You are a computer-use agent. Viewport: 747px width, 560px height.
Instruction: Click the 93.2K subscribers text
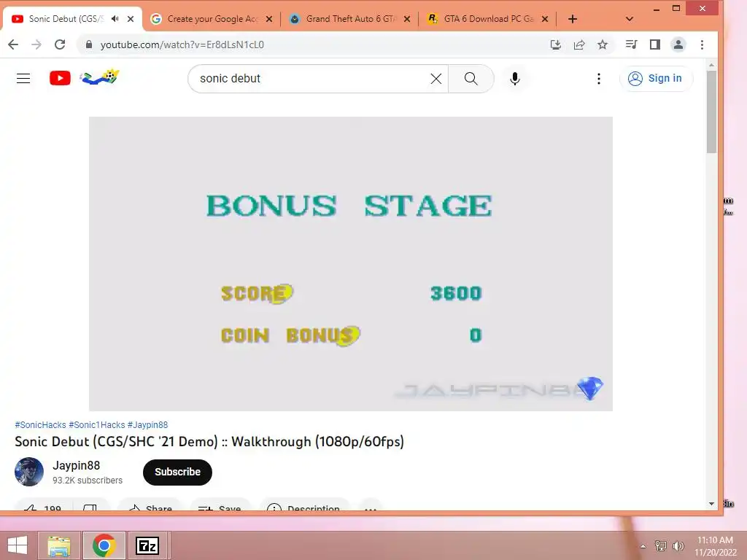click(x=88, y=481)
